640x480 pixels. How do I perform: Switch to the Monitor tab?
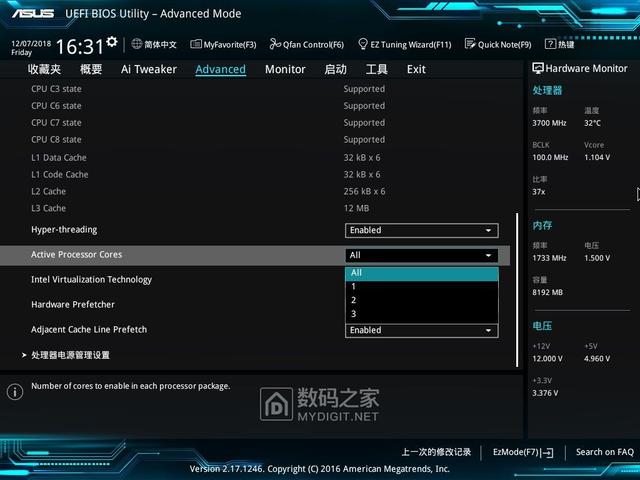pos(285,69)
